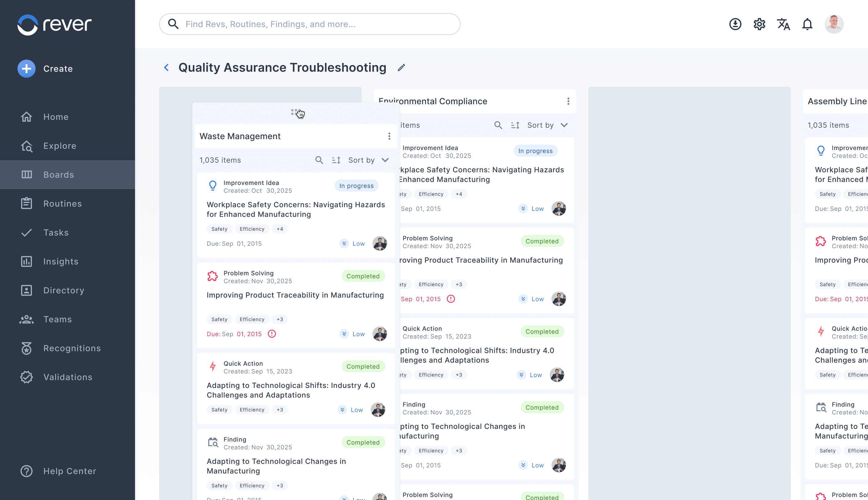Click assignee avatar on Quick Action card, Waste Management
868x500 pixels.
coord(378,410)
